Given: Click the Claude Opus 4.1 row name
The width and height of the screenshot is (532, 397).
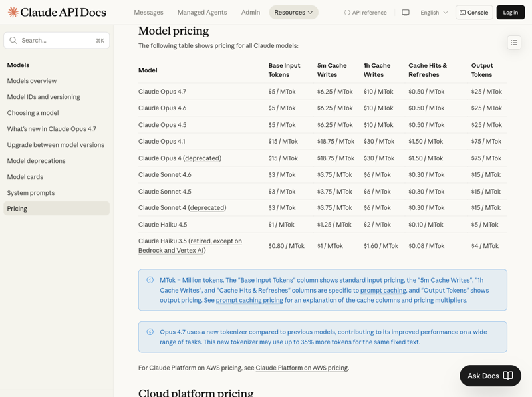Looking at the screenshot, I should pyautogui.click(x=162, y=142).
